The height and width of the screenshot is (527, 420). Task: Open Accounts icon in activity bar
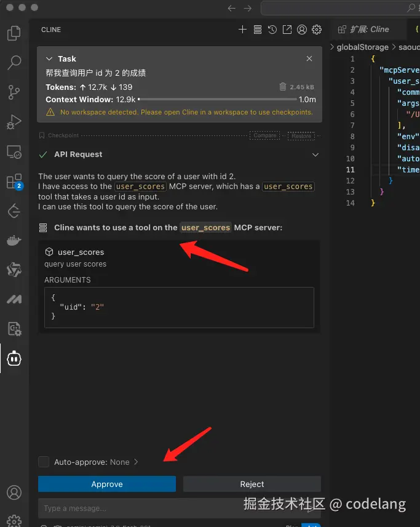tap(14, 493)
